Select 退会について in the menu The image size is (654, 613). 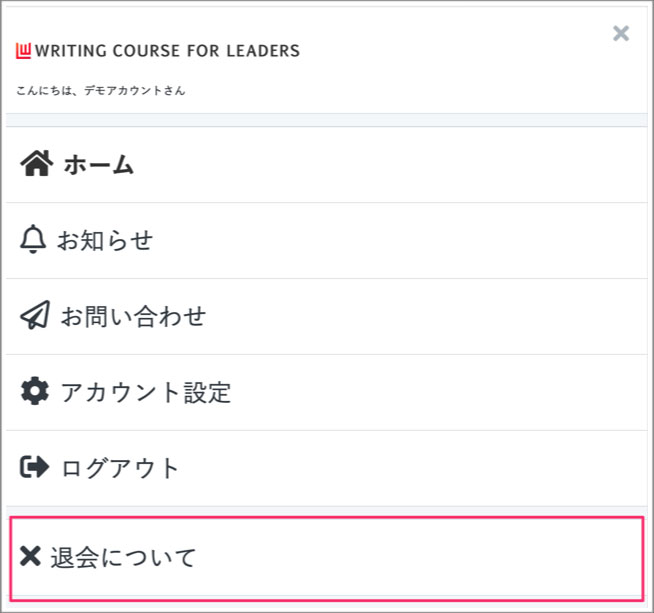pos(124,557)
